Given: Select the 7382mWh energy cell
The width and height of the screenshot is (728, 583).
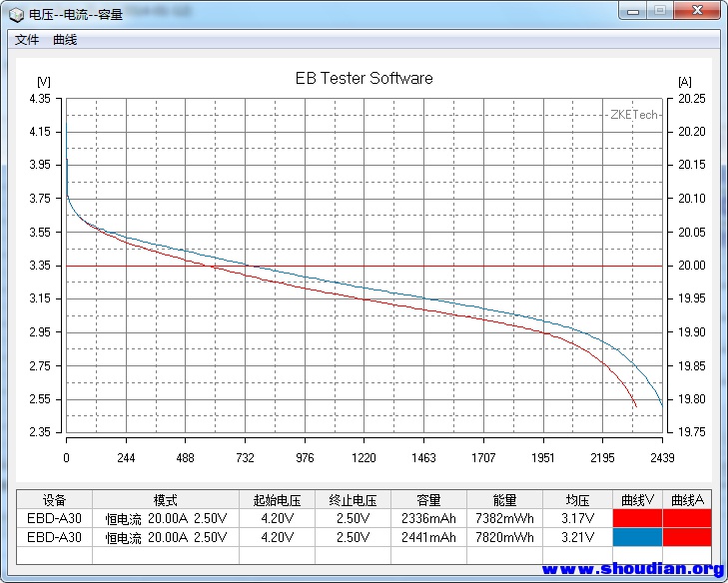Looking at the screenshot, I should [x=504, y=518].
